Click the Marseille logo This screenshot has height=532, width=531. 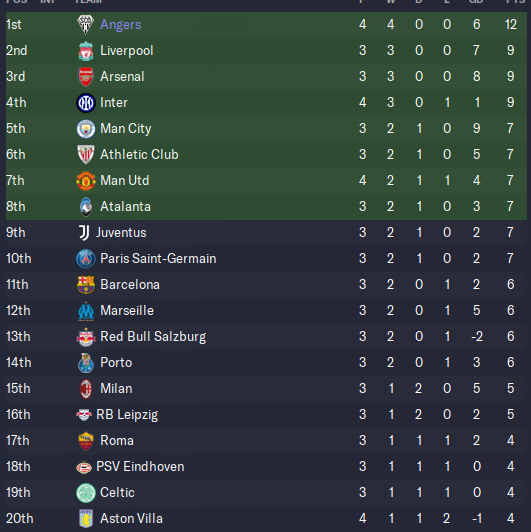tap(86, 311)
